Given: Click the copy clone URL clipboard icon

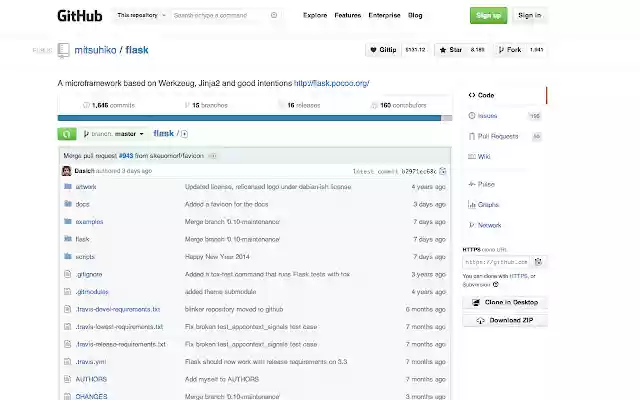Looking at the screenshot, I should [x=538, y=262].
